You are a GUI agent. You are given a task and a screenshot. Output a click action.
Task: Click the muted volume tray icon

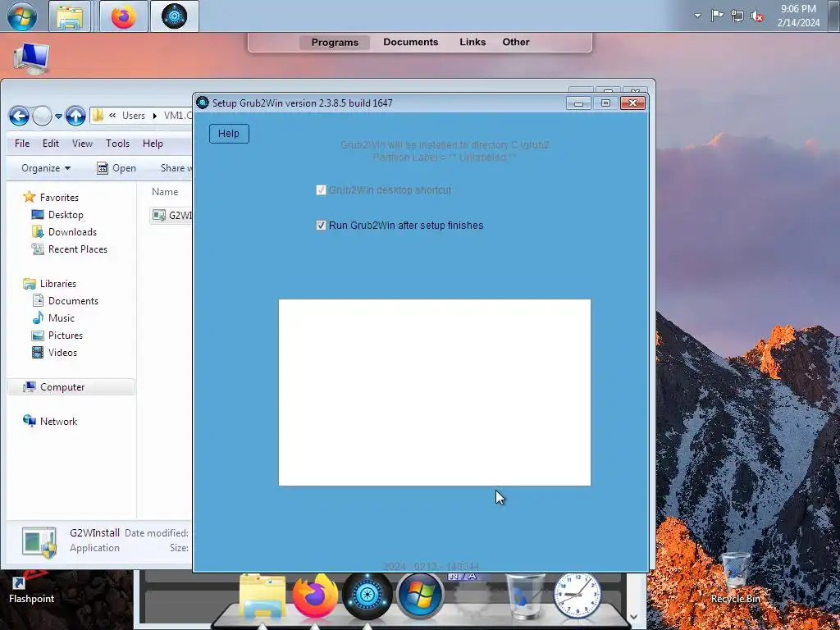coord(757,16)
